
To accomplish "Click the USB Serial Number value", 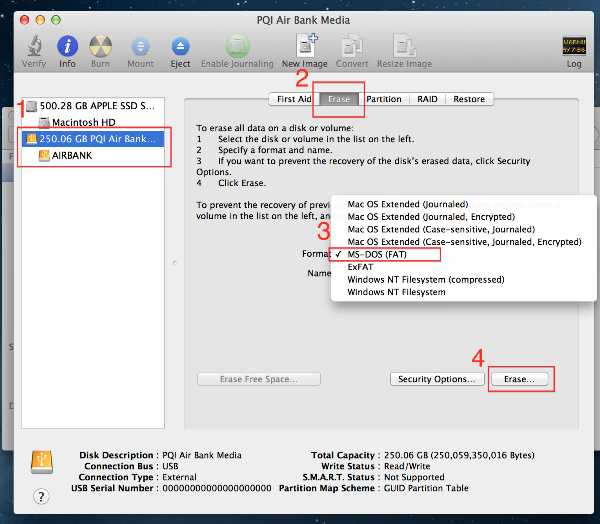I will pos(217,488).
